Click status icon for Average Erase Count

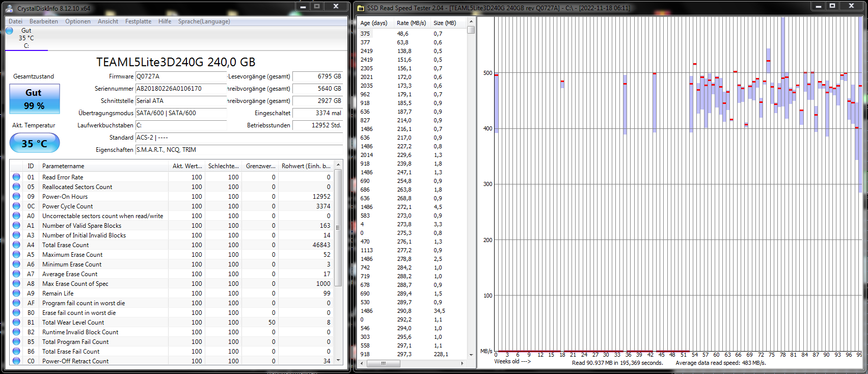[16, 274]
